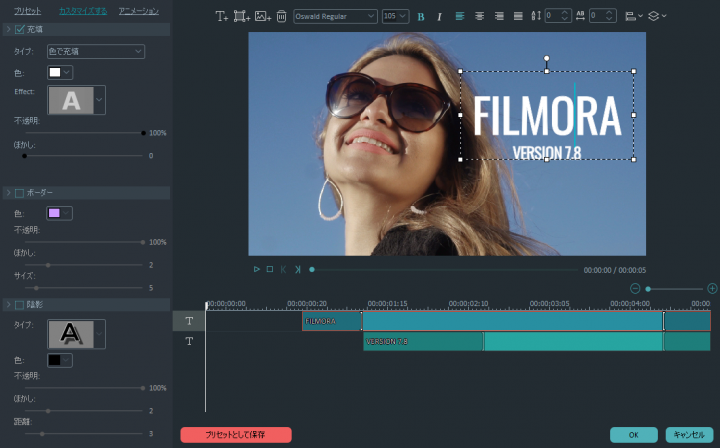
Task: Click the add text box icon
Action: pyautogui.click(x=222, y=16)
